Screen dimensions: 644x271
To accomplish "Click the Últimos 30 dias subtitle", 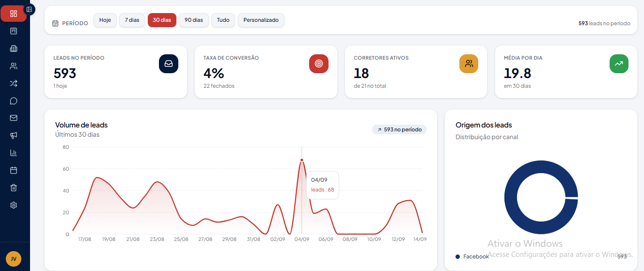I will (78, 134).
